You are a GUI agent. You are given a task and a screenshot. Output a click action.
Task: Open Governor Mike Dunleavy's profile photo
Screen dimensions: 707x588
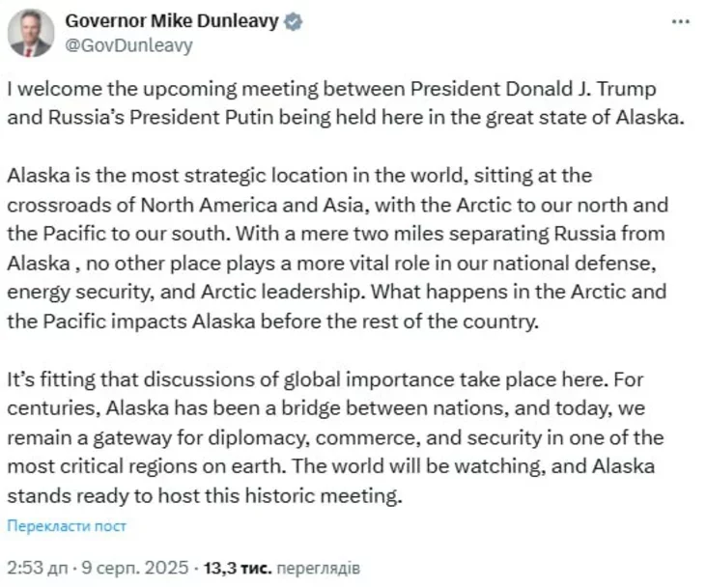(32, 33)
